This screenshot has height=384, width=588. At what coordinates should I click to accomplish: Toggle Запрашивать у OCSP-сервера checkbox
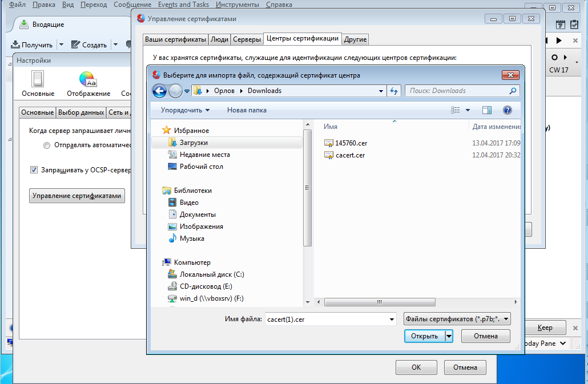click(x=34, y=170)
